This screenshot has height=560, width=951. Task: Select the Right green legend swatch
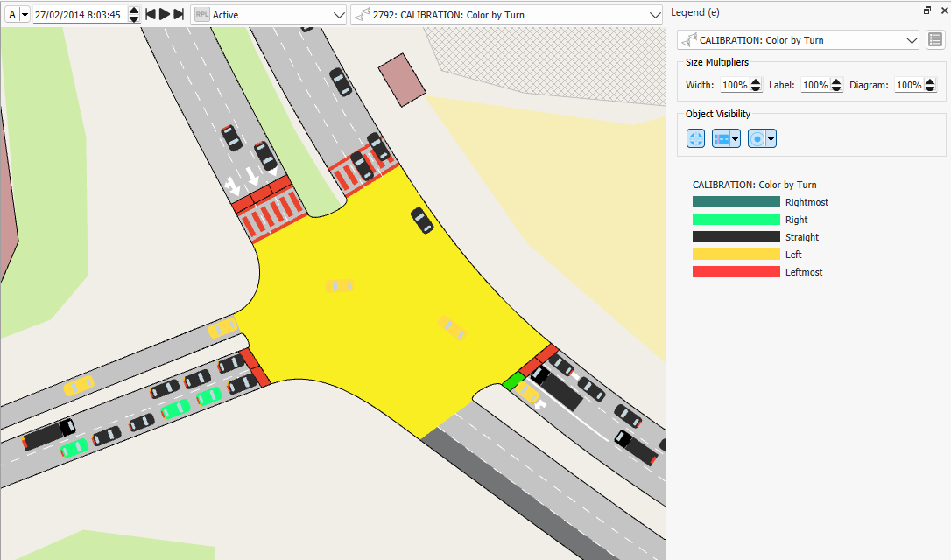point(736,220)
